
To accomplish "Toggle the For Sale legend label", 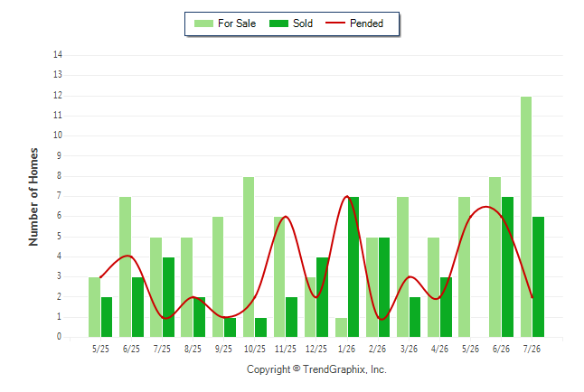I will point(237,23).
